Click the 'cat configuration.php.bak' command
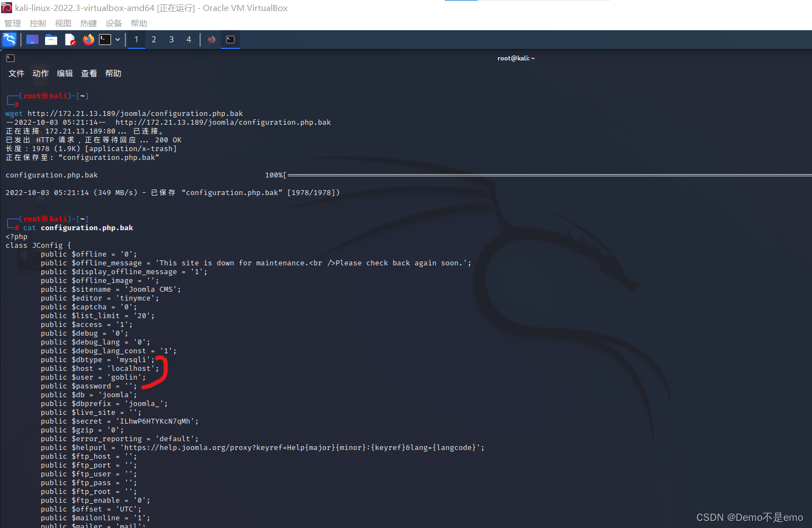Viewport: 812px width, 528px height. (78, 228)
